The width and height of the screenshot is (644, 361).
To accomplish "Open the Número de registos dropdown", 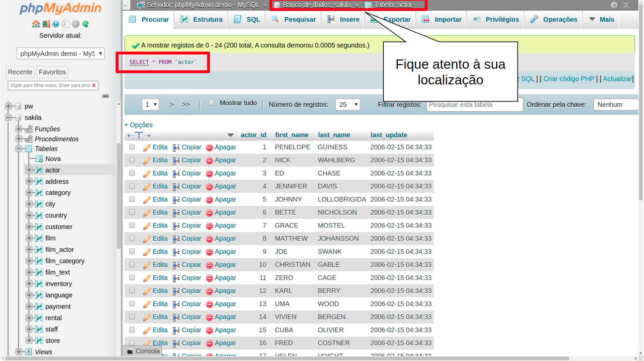I will click(348, 105).
